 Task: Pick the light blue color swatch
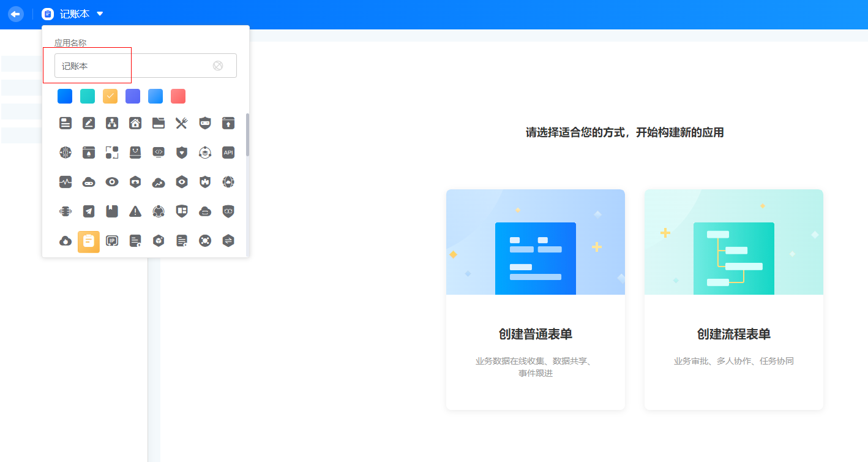tap(155, 96)
